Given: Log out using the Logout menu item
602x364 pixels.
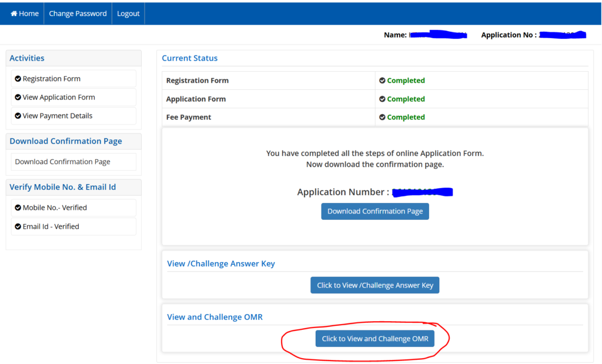Looking at the screenshot, I should [128, 14].
